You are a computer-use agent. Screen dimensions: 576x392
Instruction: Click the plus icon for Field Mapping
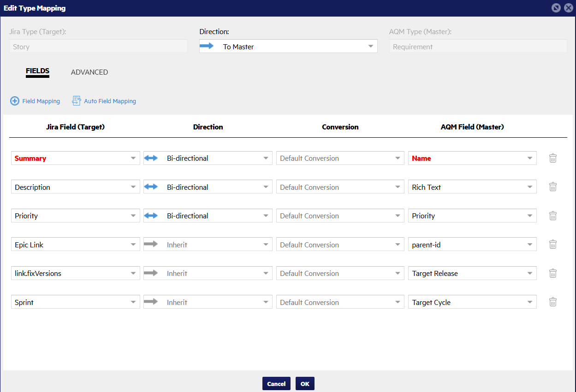click(15, 101)
